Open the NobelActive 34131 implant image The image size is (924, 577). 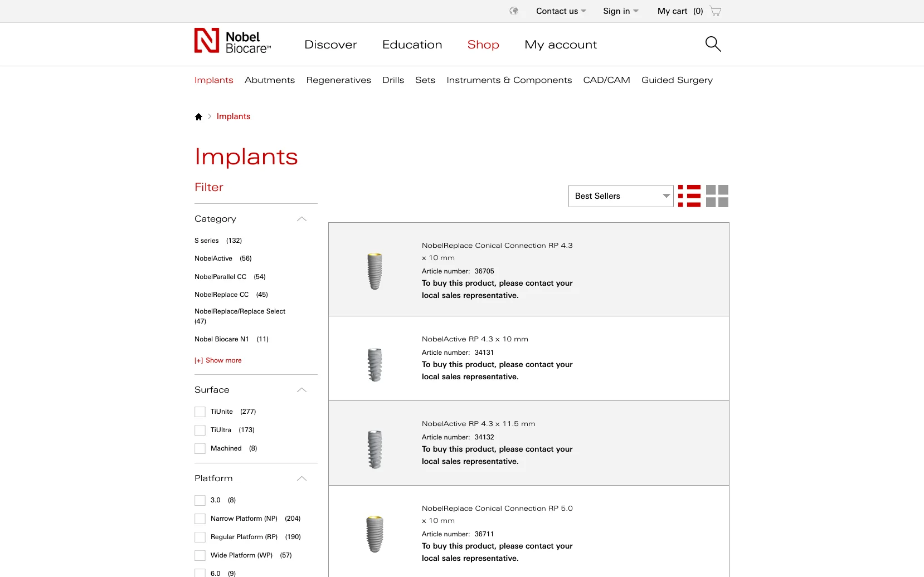375,365
